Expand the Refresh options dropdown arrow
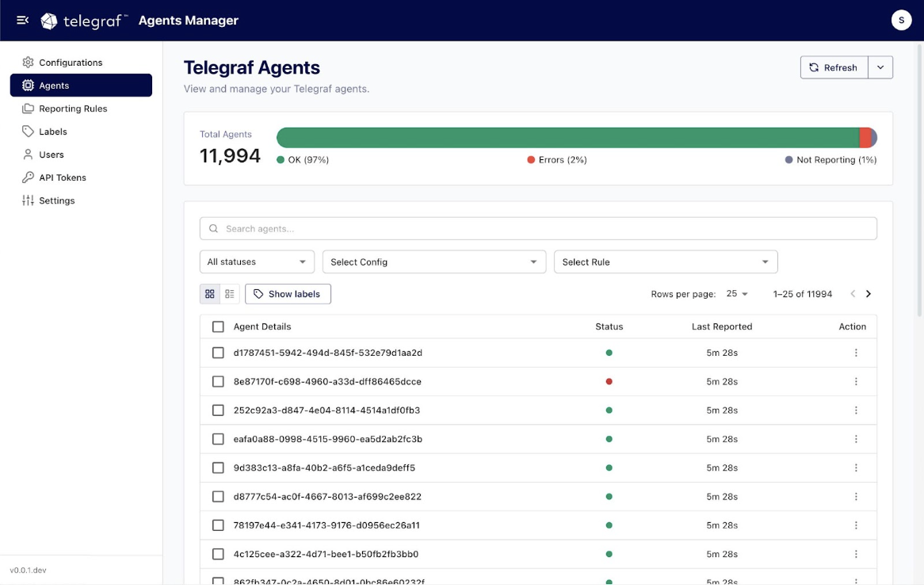This screenshot has height=588, width=924. [x=880, y=67]
